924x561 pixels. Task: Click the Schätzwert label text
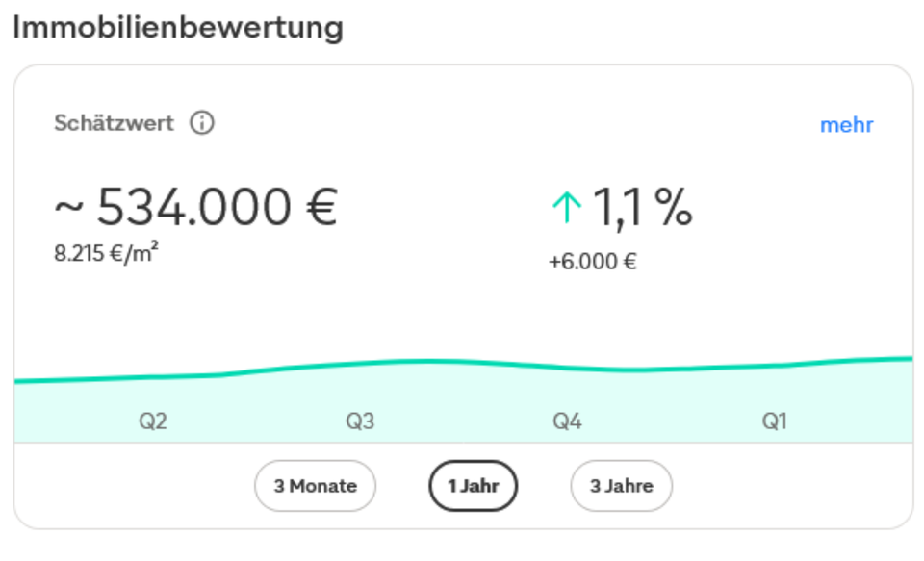114,124
